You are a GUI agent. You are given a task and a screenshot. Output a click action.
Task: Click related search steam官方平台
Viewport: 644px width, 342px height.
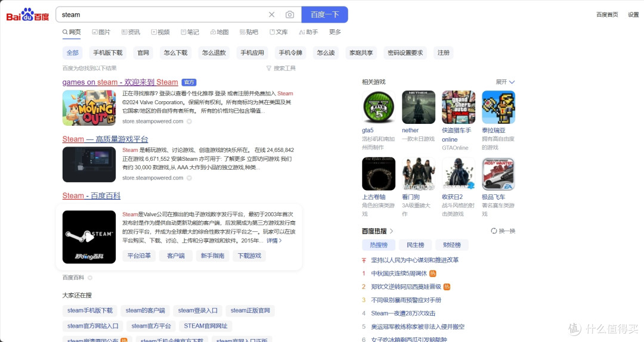[151, 326]
